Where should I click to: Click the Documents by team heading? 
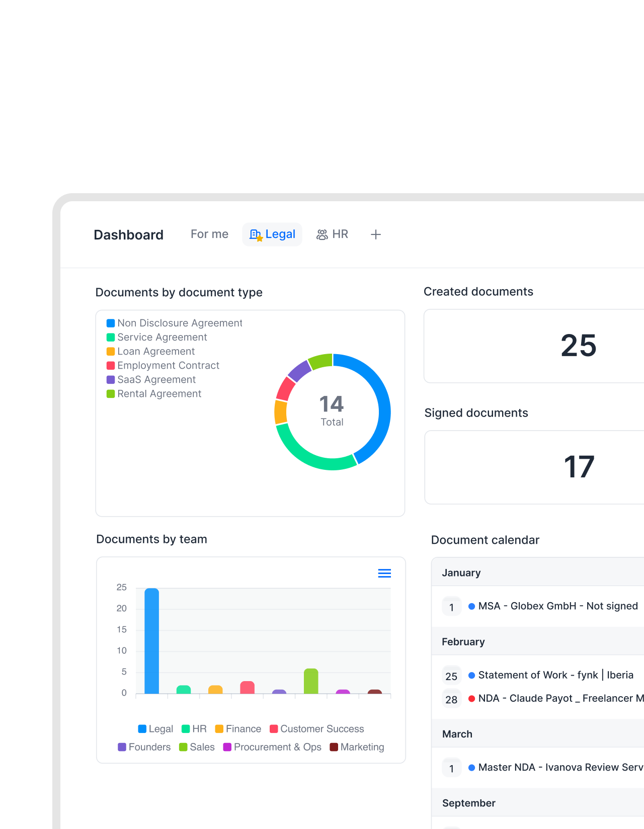coord(151,539)
